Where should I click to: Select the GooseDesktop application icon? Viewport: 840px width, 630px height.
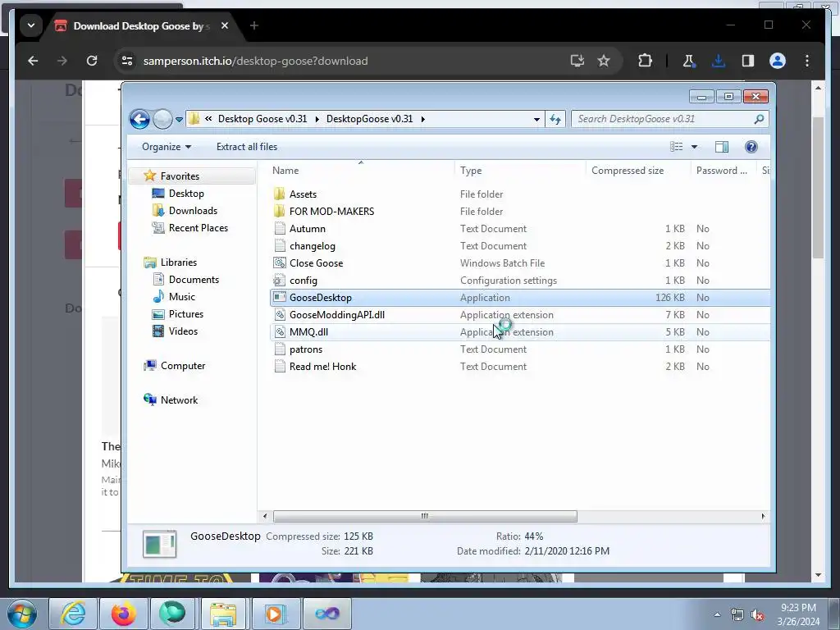[279, 297]
